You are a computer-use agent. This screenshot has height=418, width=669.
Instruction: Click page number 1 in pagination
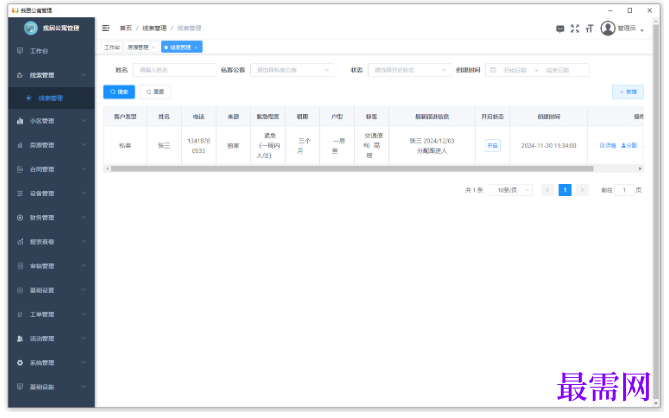[565, 190]
